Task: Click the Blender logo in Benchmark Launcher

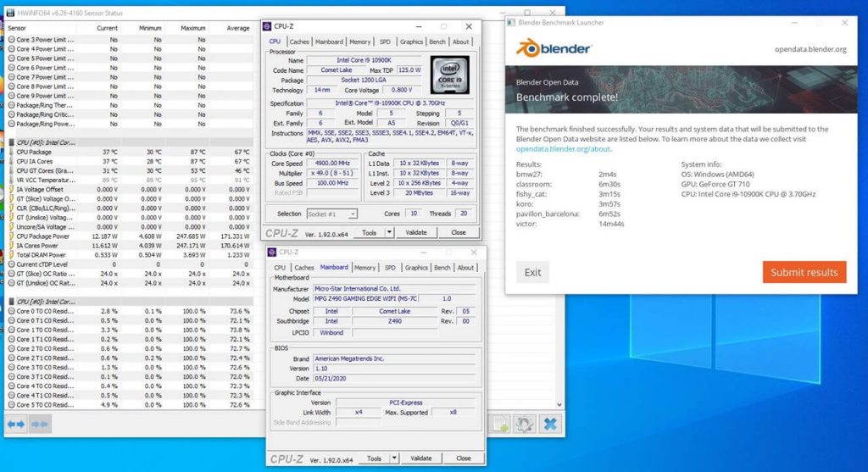Action: pos(554,48)
